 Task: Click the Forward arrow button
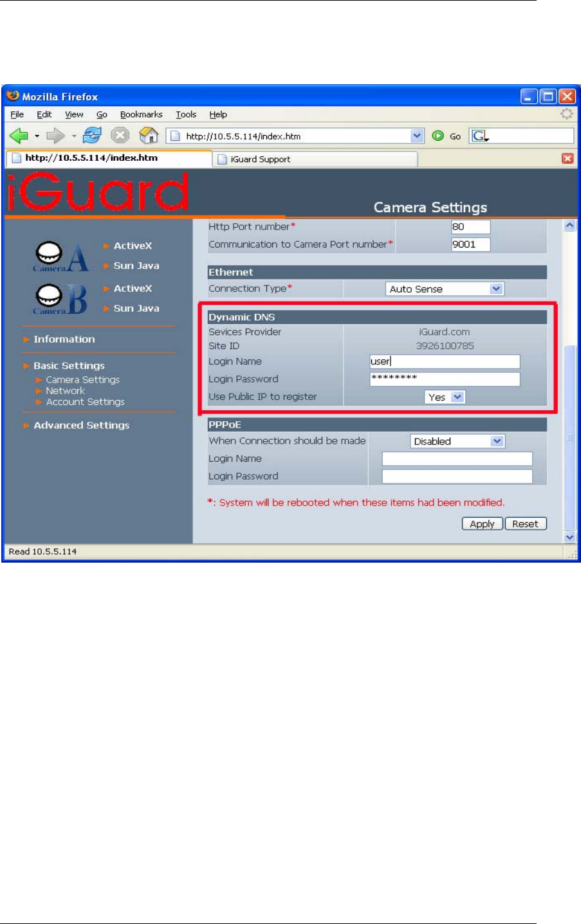point(56,136)
